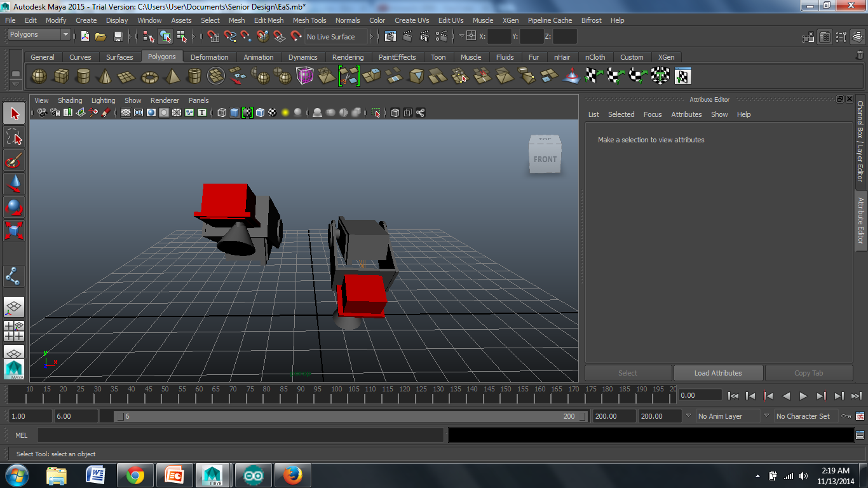
Task: Click the MEL command input field
Action: click(x=240, y=435)
